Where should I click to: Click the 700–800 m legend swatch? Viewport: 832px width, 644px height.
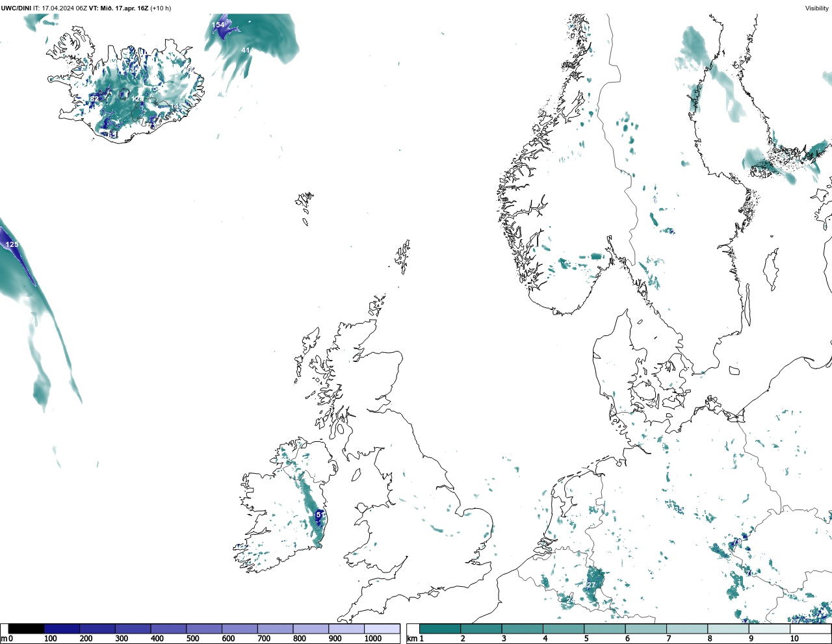[276, 629]
